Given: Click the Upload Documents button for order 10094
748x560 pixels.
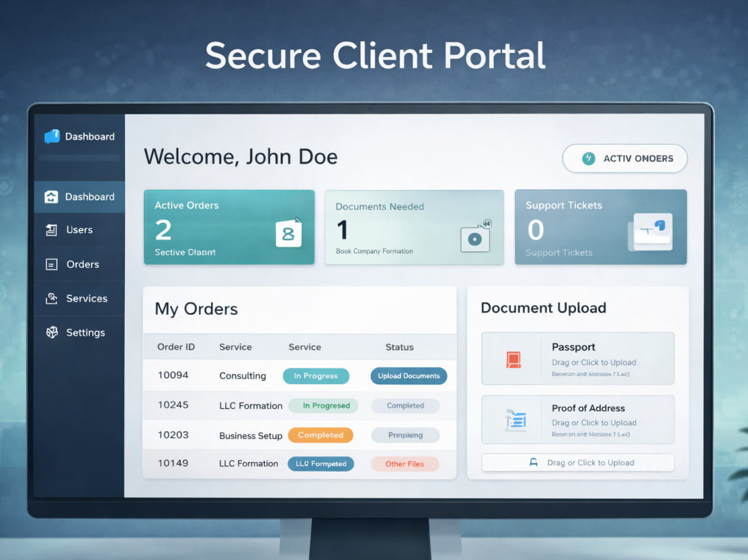Looking at the screenshot, I should click(x=409, y=376).
